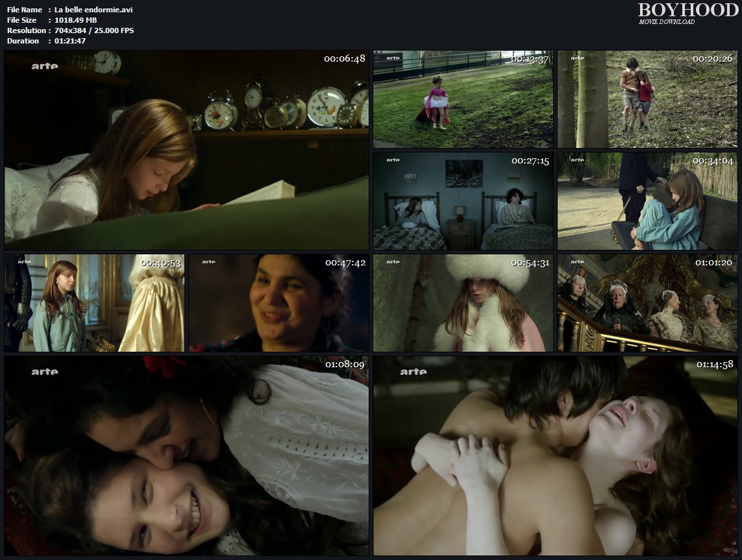
Task: Open the thumbnail stamped 01:08:09
Action: [186, 456]
